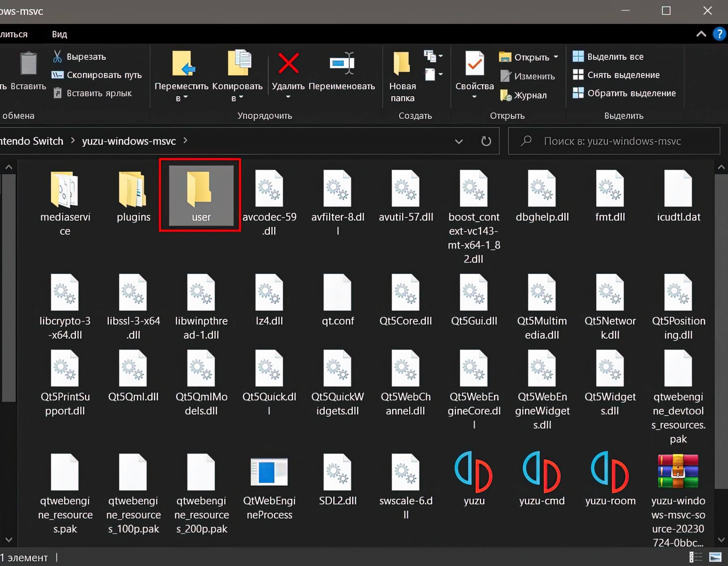Create a new folder with Новая папка
Image resolution: width=728 pixels, height=566 pixels.
click(x=402, y=75)
